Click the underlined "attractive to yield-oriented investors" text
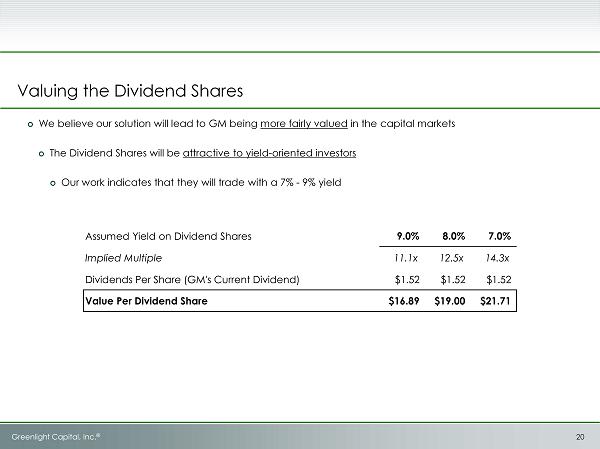Screen dimensions: 600x449 point(270,154)
